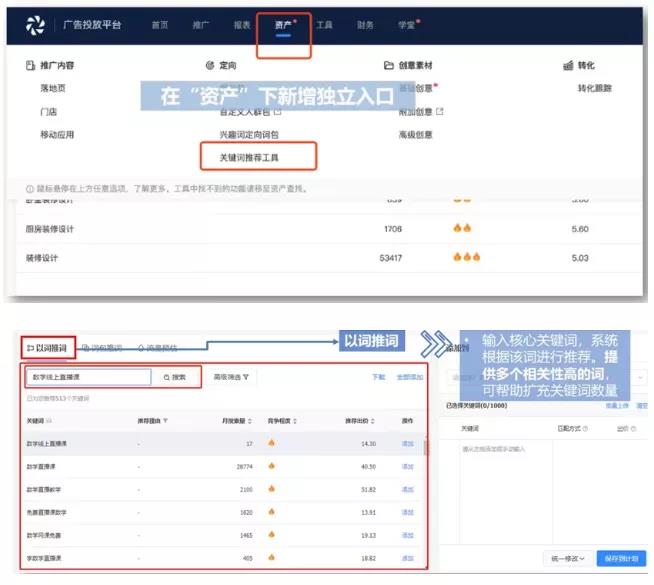
Task: Click flame icon in the 2100 volume row
Action: pos(272,488)
